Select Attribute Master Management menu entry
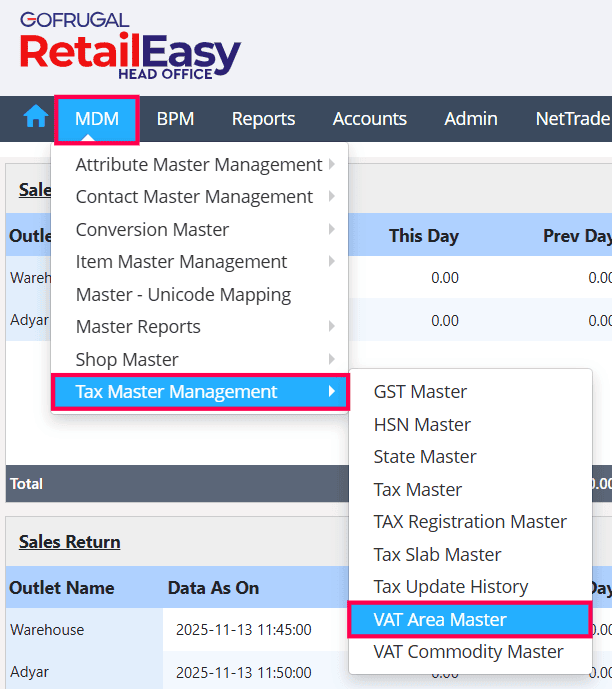Image resolution: width=612 pixels, height=689 pixels. click(x=200, y=165)
